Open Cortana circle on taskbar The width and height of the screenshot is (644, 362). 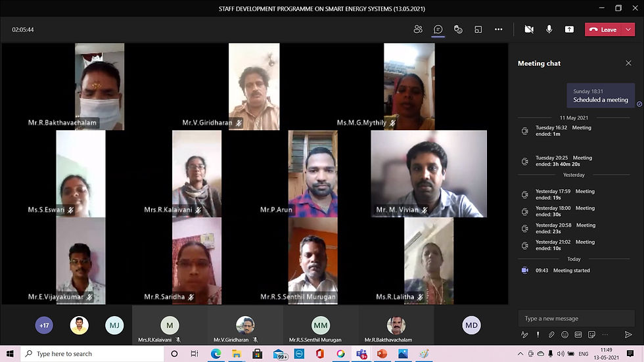[x=174, y=353]
